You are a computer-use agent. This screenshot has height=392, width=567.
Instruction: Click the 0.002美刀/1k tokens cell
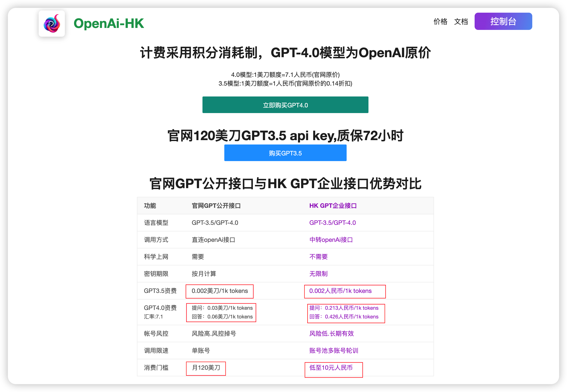pos(220,291)
